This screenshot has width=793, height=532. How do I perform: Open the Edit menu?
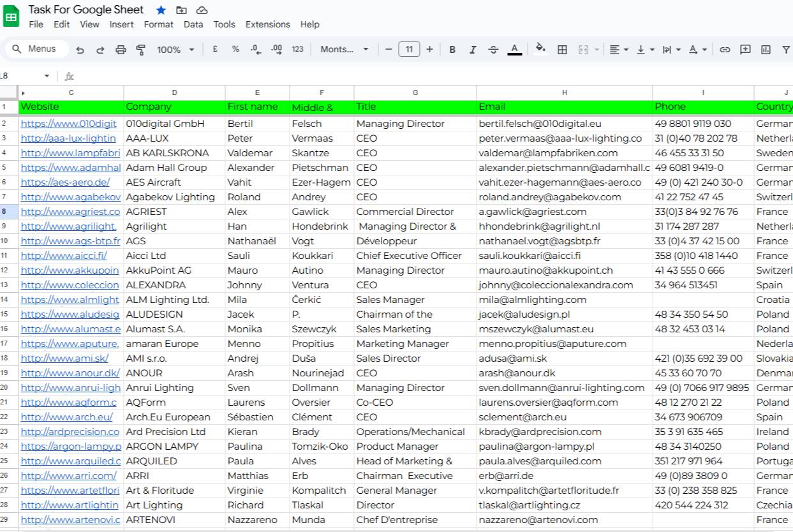tap(62, 24)
